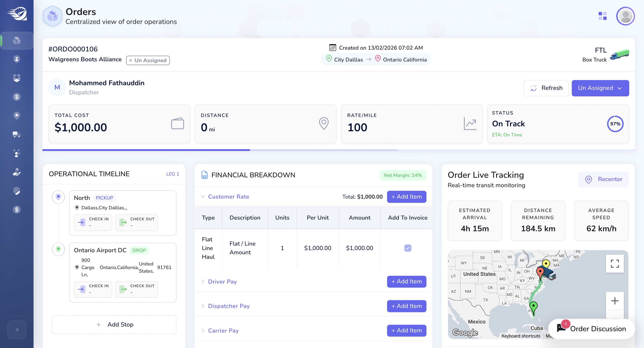Click the delivery truck sidebar icon
Image resolution: width=644 pixels, height=348 pixels.
[17, 134]
